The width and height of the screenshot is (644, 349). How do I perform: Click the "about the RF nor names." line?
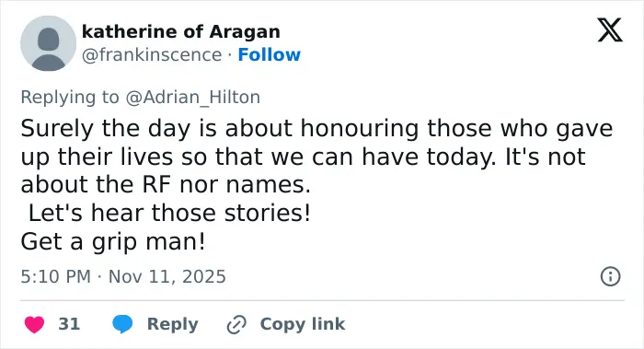(166, 184)
